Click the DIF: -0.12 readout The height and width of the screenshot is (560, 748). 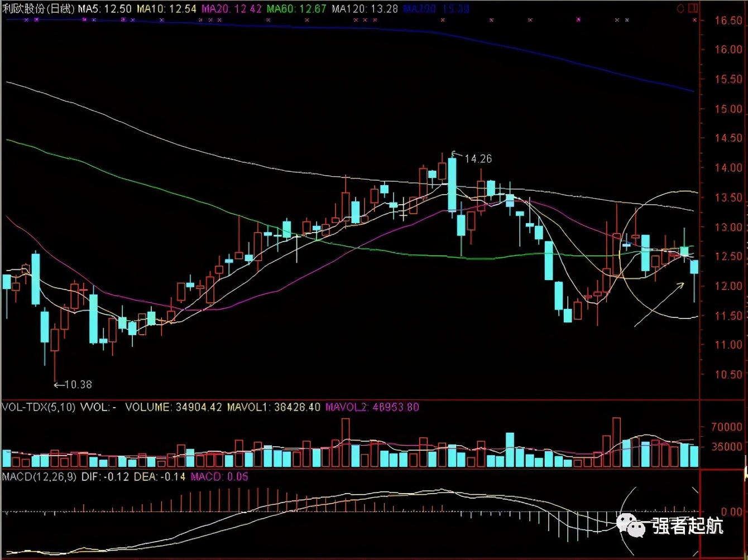tap(106, 477)
